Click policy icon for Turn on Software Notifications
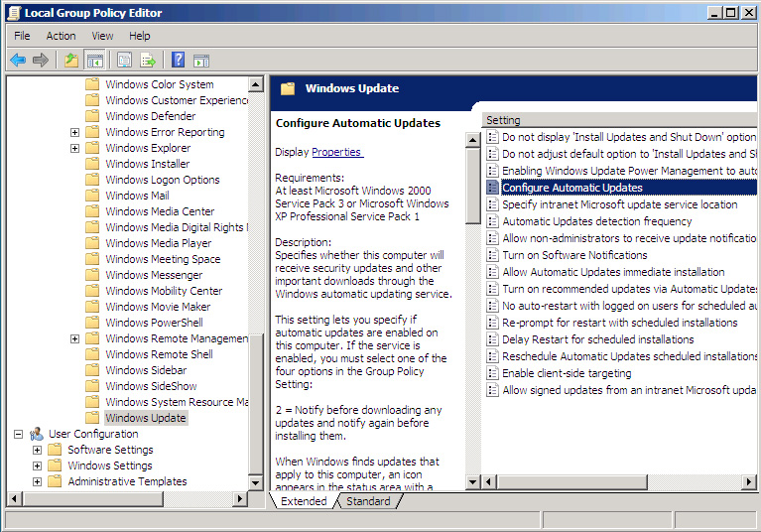The width and height of the screenshot is (761, 532). [492, 255]
